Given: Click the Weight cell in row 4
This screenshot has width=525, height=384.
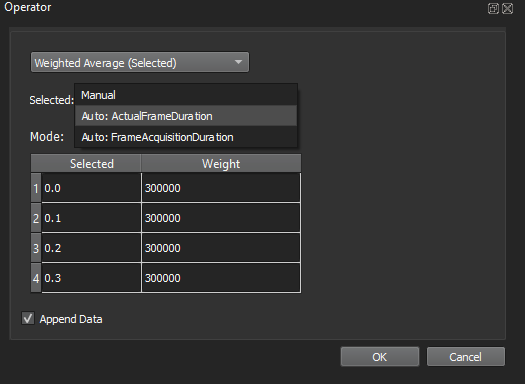Looking at the screenshot, I should (x=221, y=278).
